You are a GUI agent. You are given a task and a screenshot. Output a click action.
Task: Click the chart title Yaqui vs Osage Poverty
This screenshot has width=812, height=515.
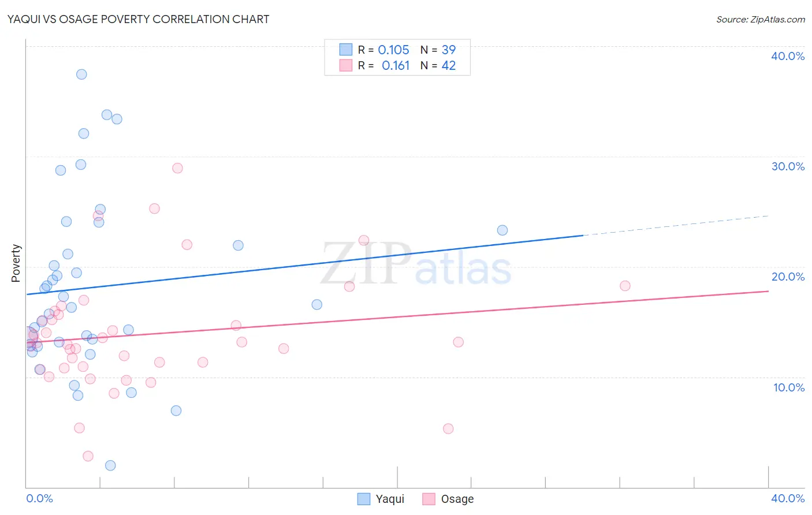click(138, 19)
